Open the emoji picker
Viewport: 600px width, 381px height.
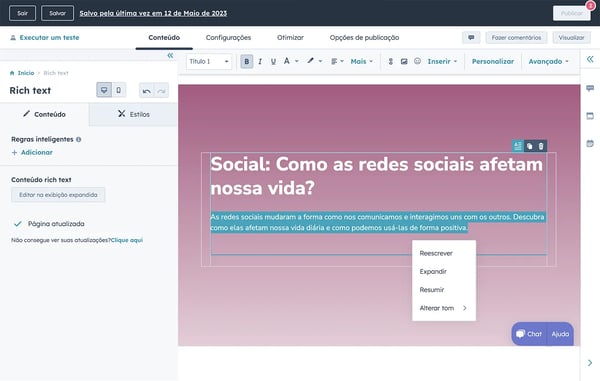(x=417, y=61)
